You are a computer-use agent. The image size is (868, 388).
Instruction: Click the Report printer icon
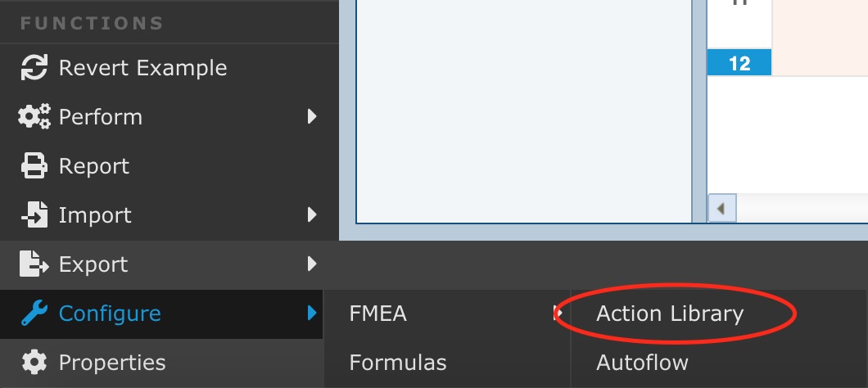pyautogui.click(x=34, y=165)
